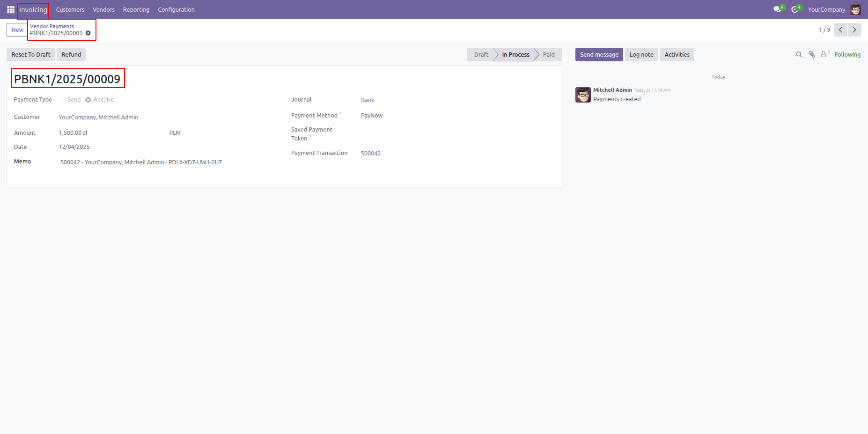Click the New button

[x=17, y=30]
